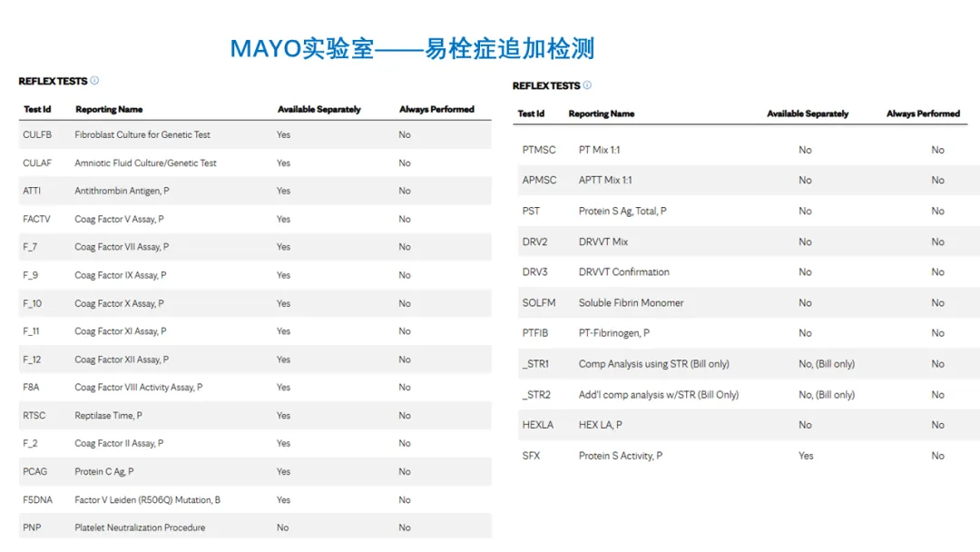Click the info icon beside right REFLEX TESTS heading
This screenshot has height=552, width=980.
tap(587, 85)
